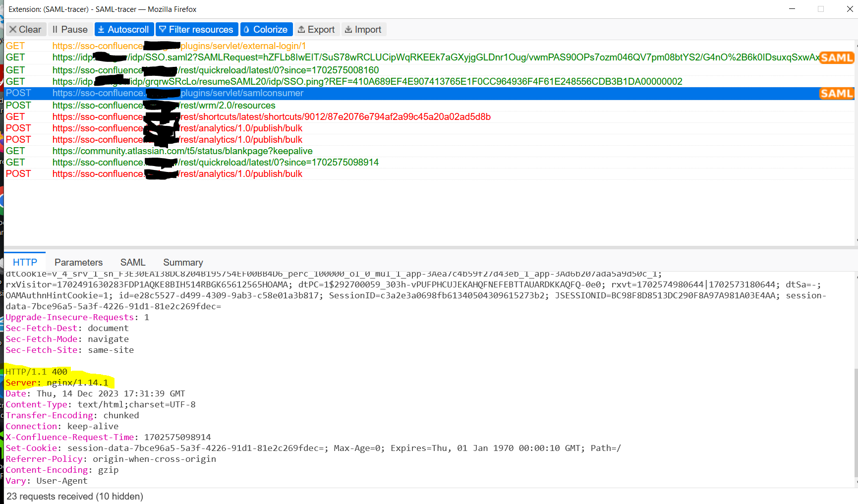Toggle the Autoscroll button

click(124, 30)
